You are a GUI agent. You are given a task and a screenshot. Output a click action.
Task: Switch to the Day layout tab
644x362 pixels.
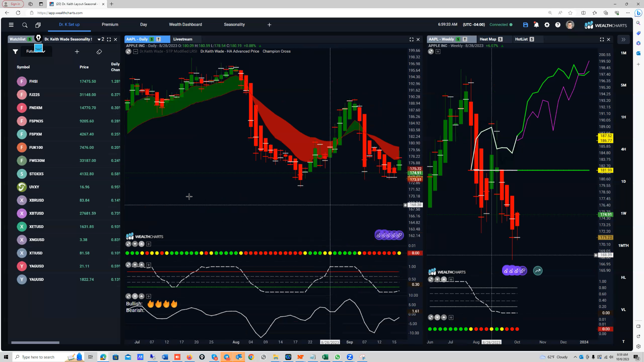point(144,25)
